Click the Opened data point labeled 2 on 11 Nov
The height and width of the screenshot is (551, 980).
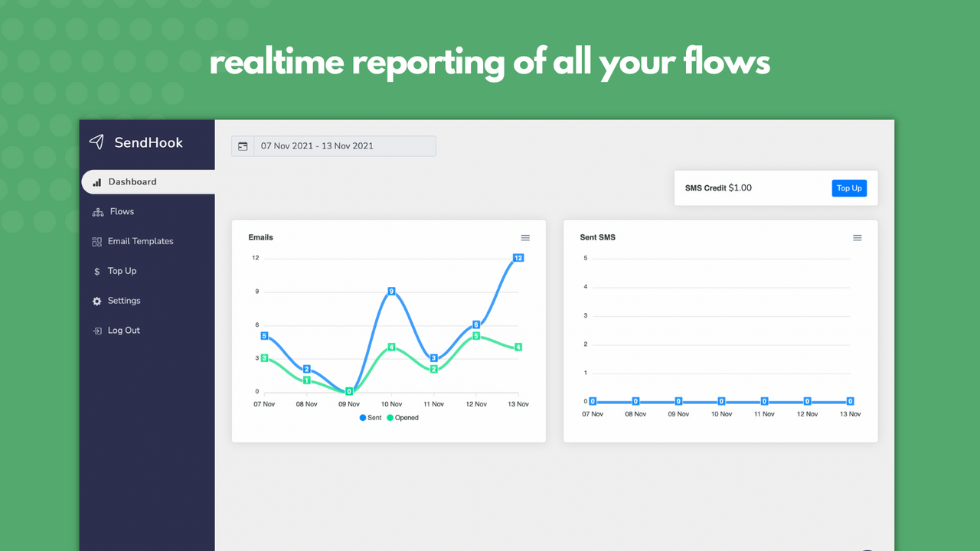(434, 370)
